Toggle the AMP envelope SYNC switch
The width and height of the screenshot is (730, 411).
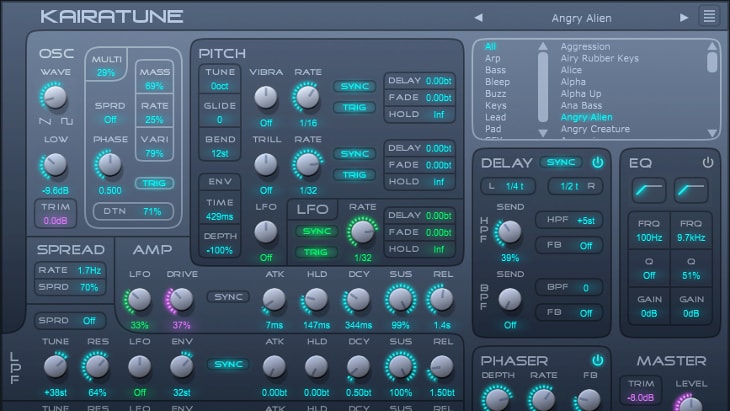[227, 297]
